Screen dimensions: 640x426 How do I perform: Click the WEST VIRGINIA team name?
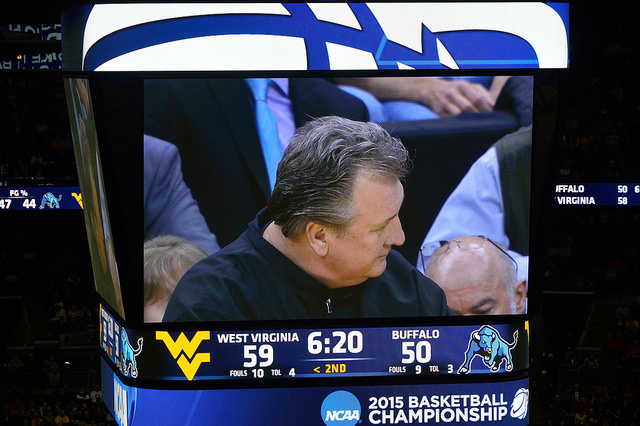[x=258, y=338]
